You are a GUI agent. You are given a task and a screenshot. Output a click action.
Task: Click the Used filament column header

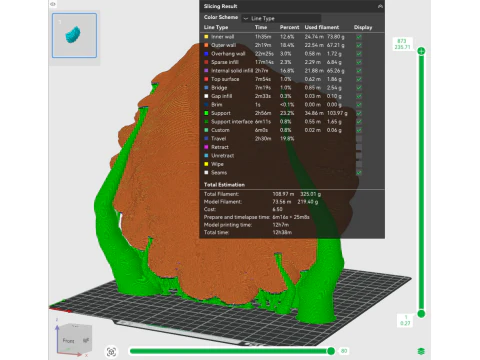(322, 27)
